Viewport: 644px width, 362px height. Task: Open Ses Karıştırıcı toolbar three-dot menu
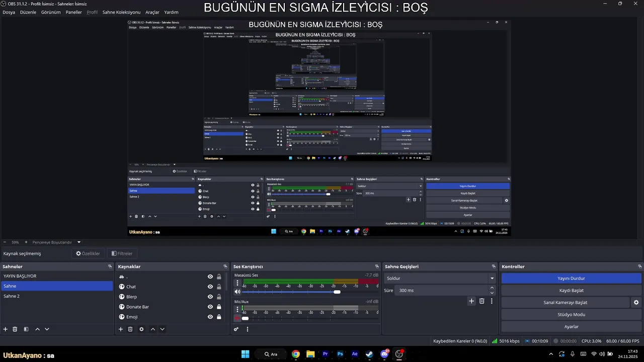pyautogui.click(x=247, y=329)
